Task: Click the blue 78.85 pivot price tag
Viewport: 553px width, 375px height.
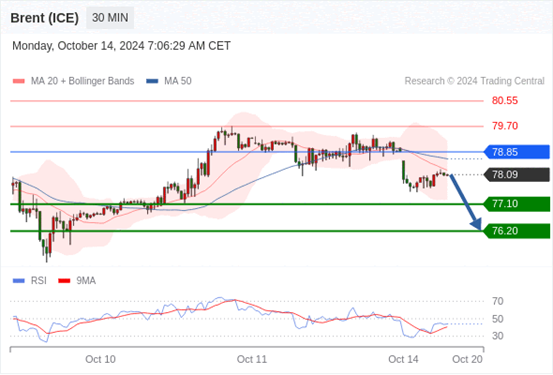Action: [516, 152]
